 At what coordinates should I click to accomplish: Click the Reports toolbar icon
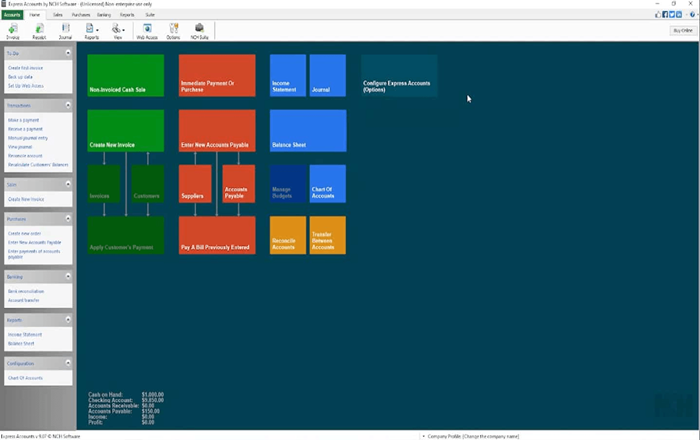click(x=91, y=31)
